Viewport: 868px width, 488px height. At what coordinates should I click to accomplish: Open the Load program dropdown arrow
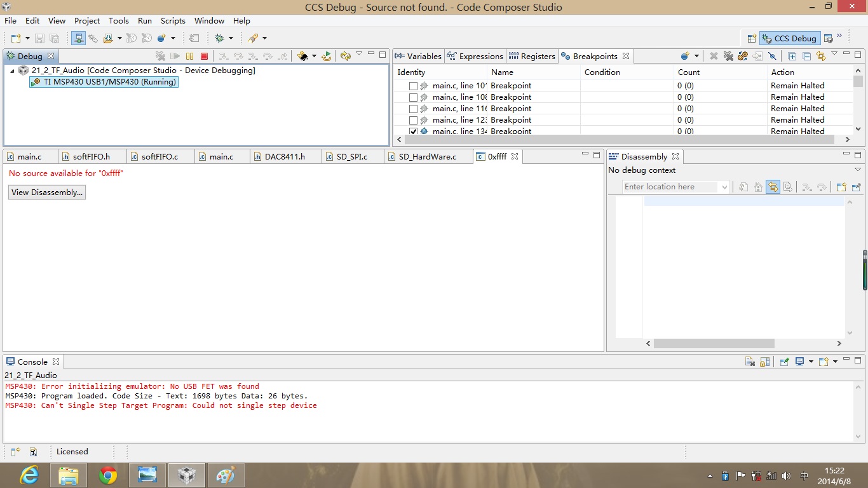314,56
